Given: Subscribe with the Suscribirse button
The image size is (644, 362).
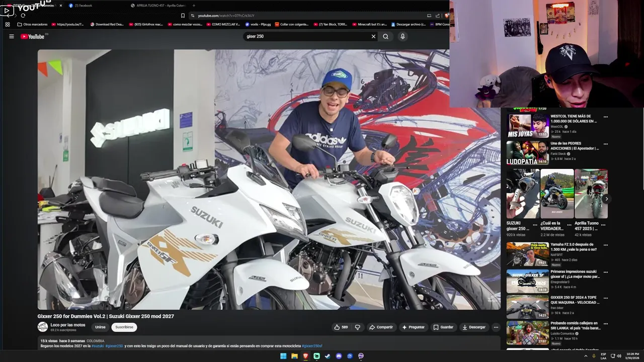Looking at the screenshot, I should [124, 327].
